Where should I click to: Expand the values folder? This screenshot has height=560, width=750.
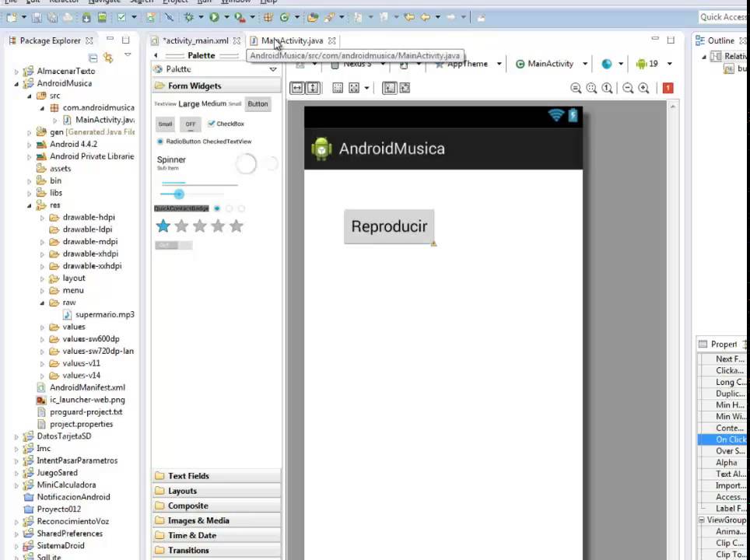click(42, 327)
